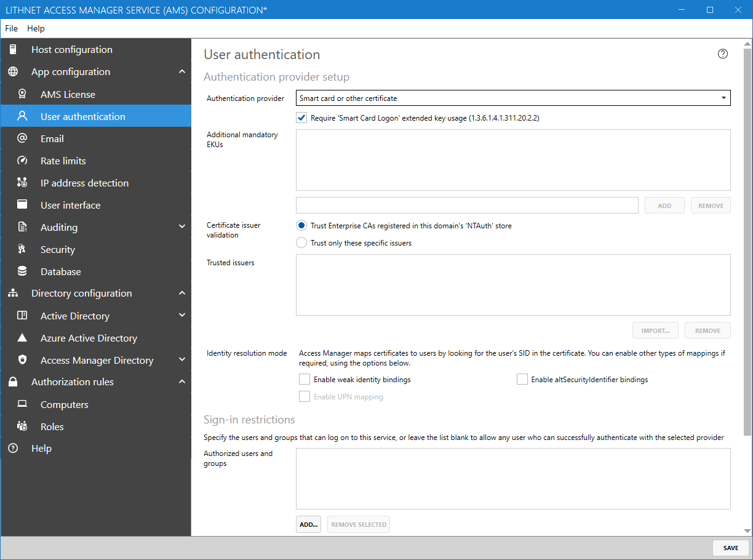Open the Help menu in menu bar

point(36,28)
